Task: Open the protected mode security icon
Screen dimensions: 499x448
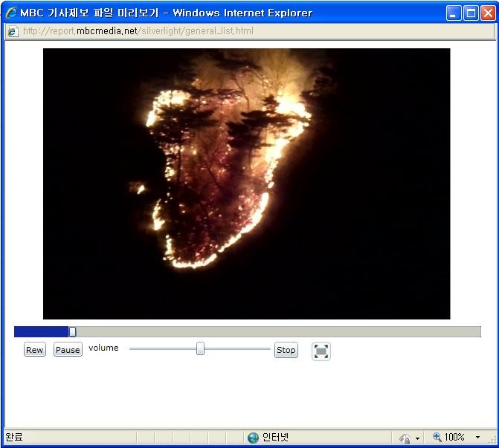Action: point(405,438)
